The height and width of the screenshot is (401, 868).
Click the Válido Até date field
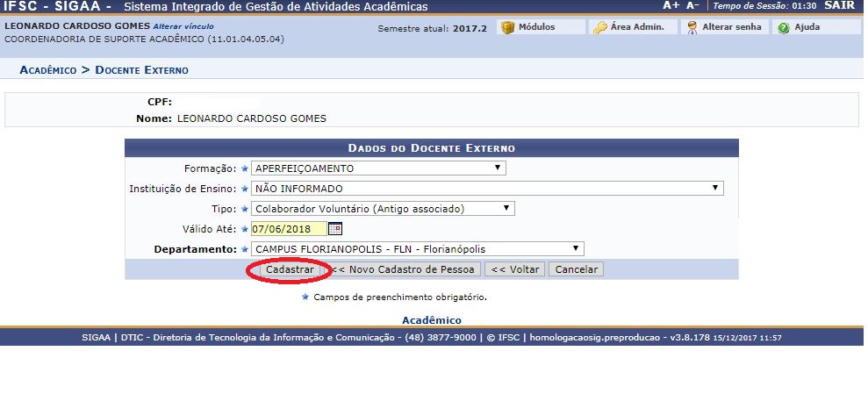tap(289, 228)
